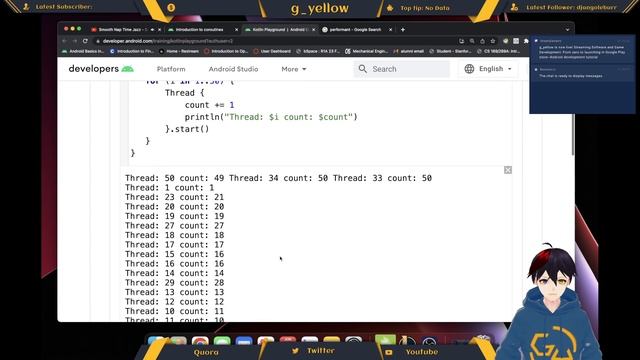Image resolution: width=640 pixels, height=360 pixels.
Task: Expand the tab search chevron
Action: (x=567, y=30)
